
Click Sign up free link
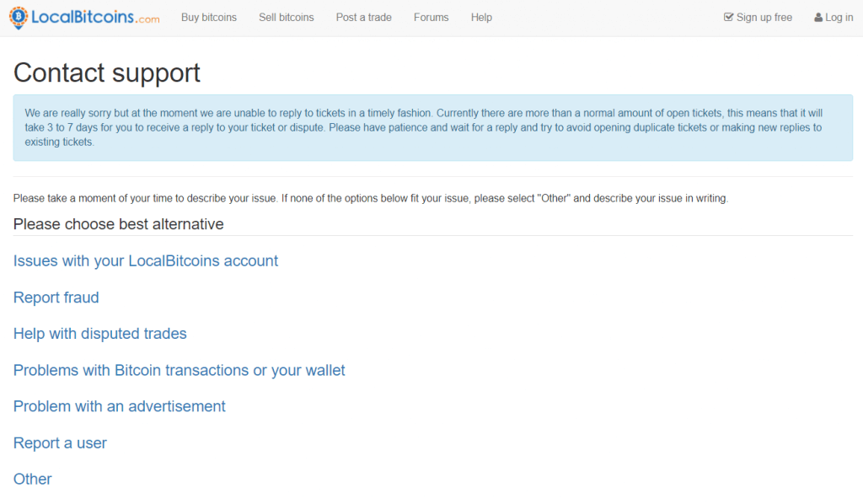pyautogui.click(x=758, y=18)
